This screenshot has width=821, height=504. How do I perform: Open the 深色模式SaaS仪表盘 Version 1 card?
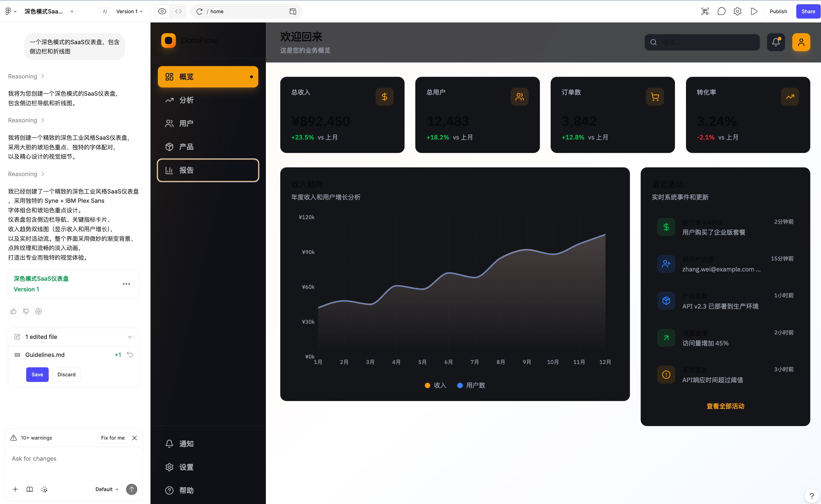74,284
